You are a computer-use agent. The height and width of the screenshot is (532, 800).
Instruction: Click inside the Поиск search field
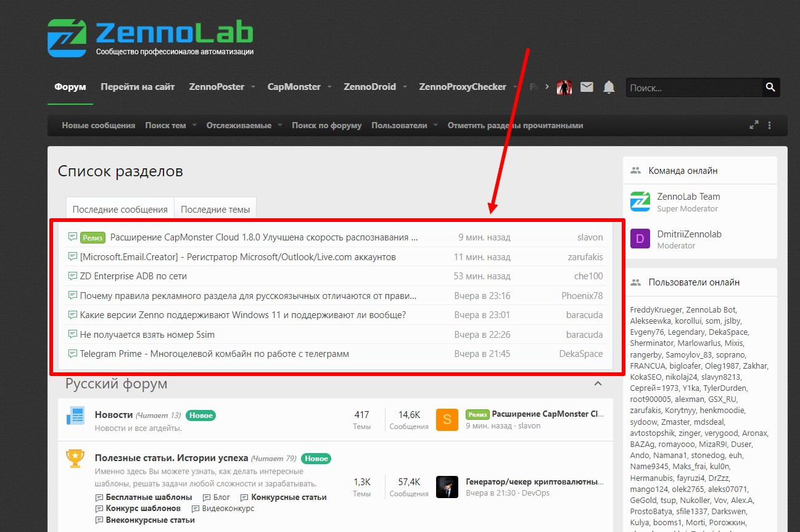coord(693,88)
